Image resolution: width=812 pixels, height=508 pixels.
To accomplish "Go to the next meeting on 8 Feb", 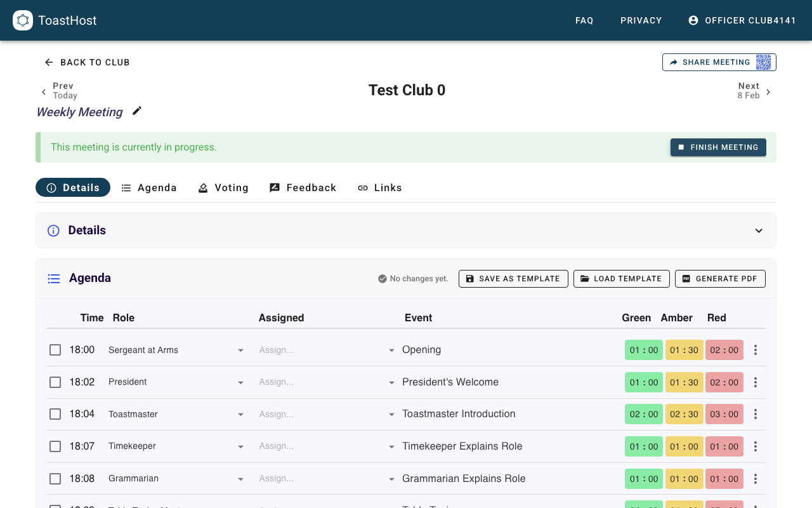I will (x=768, y=92).
